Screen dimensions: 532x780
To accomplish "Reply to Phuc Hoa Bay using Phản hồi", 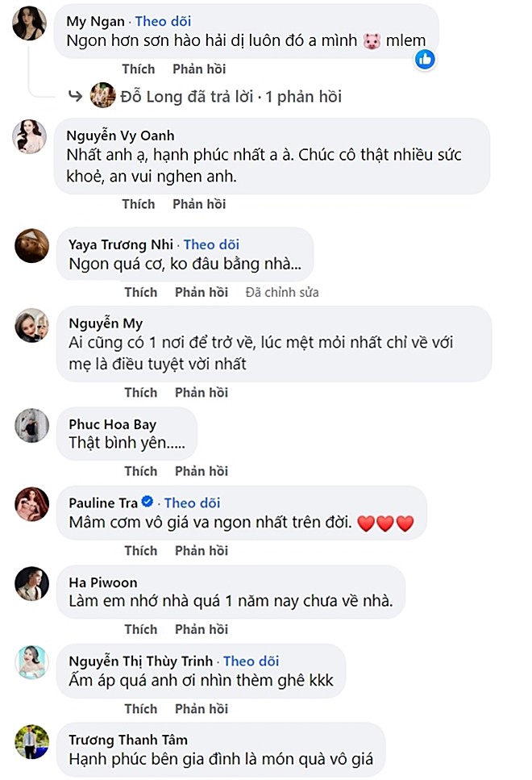I will tap(201, 470).
